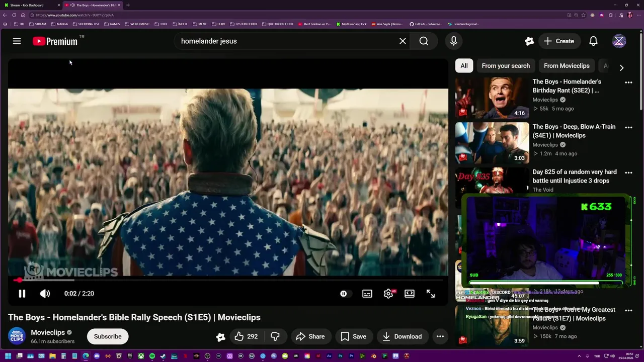The width and height of the screenshot is (644, 362).
Task: Open options menu for Day 825 video
Action: [628, 173]
